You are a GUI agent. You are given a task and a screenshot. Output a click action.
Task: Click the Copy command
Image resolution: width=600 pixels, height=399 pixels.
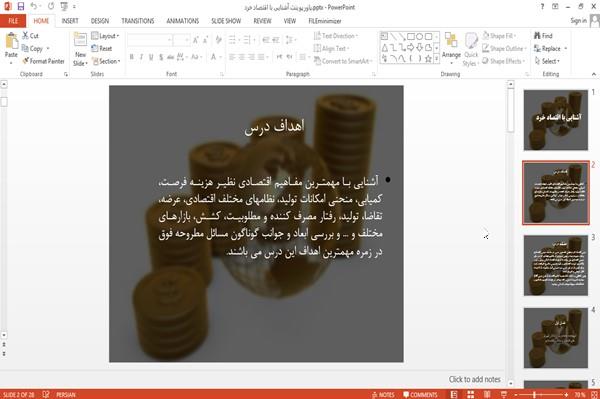[x=32, y=49]
